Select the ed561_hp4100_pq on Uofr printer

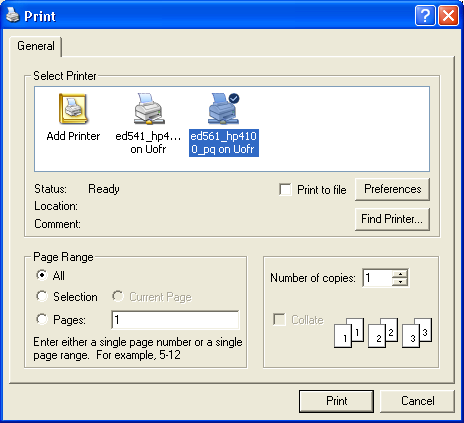pyautogui.click(x=224, y=124)
